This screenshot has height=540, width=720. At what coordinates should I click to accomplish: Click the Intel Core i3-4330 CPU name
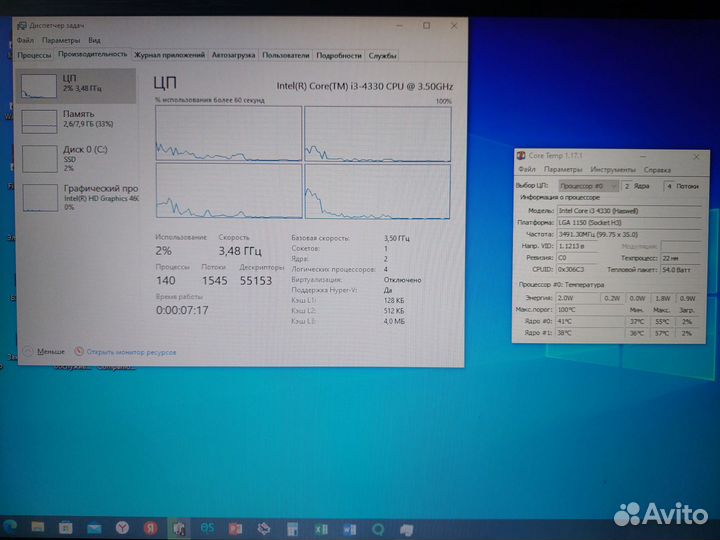(365, 86)
